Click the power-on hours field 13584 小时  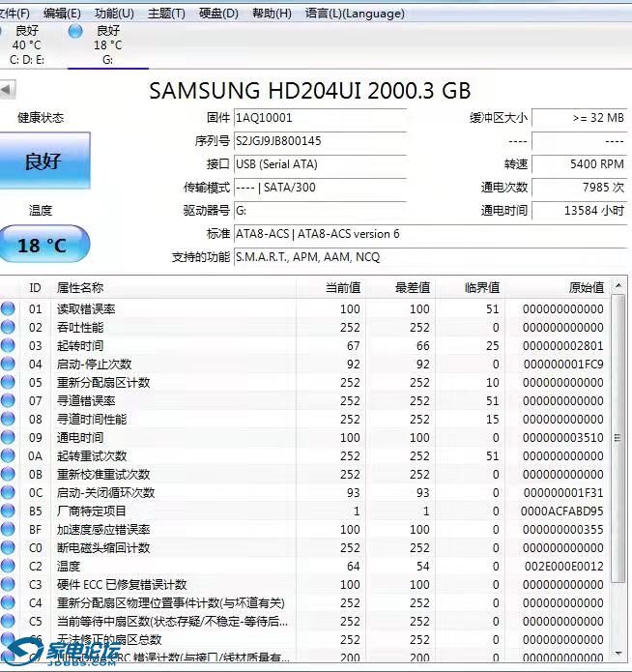pyautogui.click(x=579, y=211)
